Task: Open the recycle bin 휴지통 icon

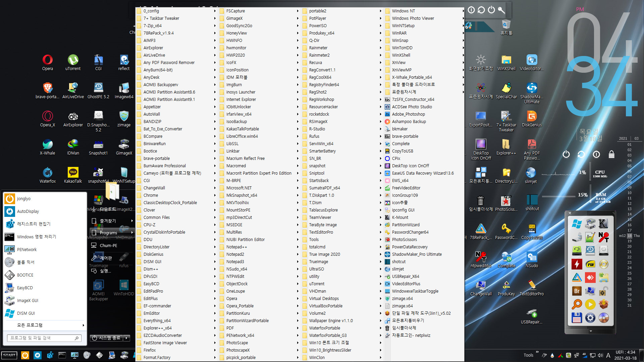Action: tap(506, 27)
